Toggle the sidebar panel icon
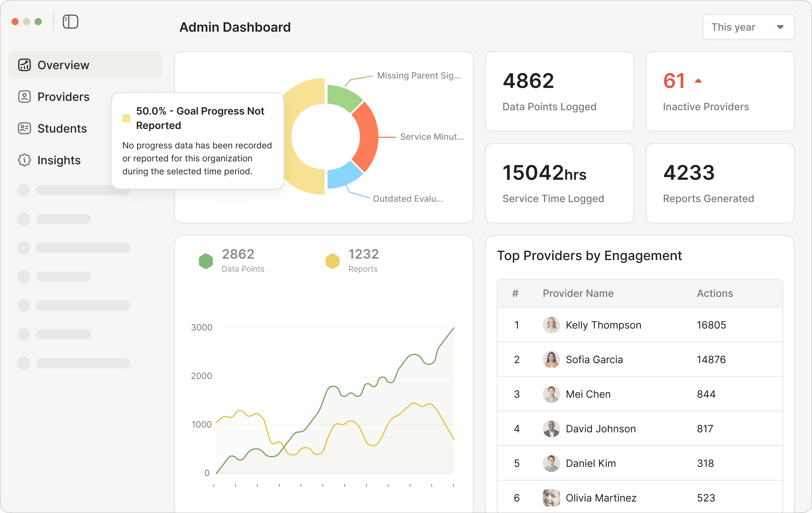The height and width of the screenshot is (513, 812). [71, 22]
